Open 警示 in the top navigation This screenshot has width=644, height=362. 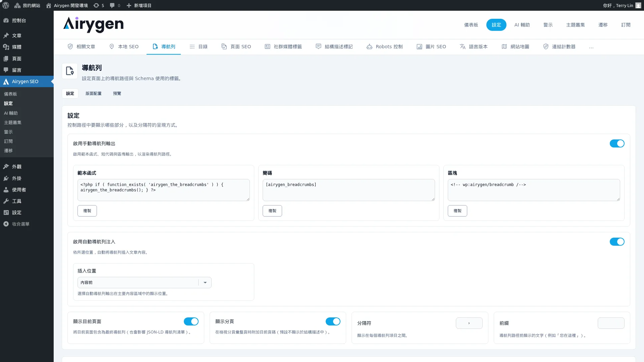click(548, 25)
